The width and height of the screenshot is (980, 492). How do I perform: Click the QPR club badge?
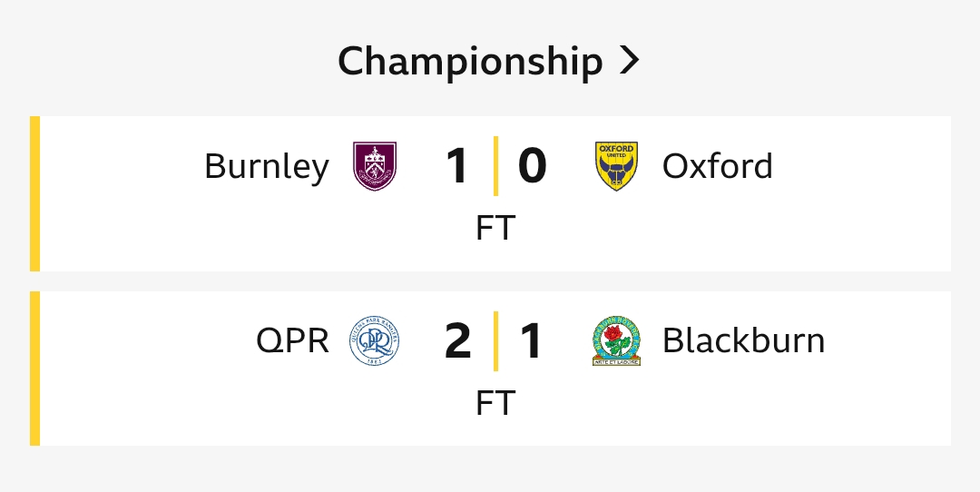pyautogui.click(x=375, y=340)
